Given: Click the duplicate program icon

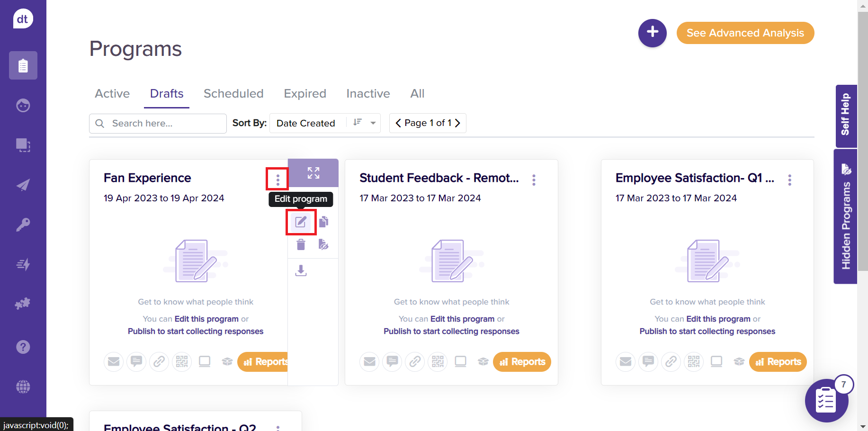Looking at the screenshot, I should coord(323,222).
